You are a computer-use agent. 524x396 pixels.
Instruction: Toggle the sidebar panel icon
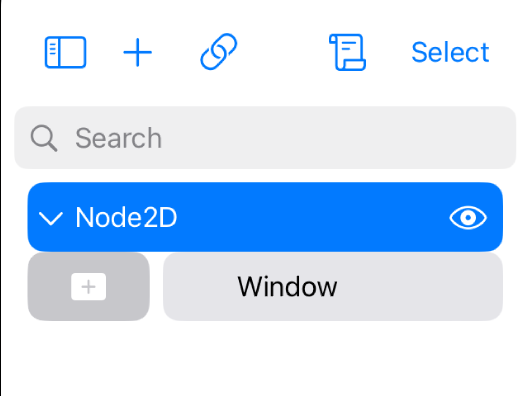(x=66, y=52)
